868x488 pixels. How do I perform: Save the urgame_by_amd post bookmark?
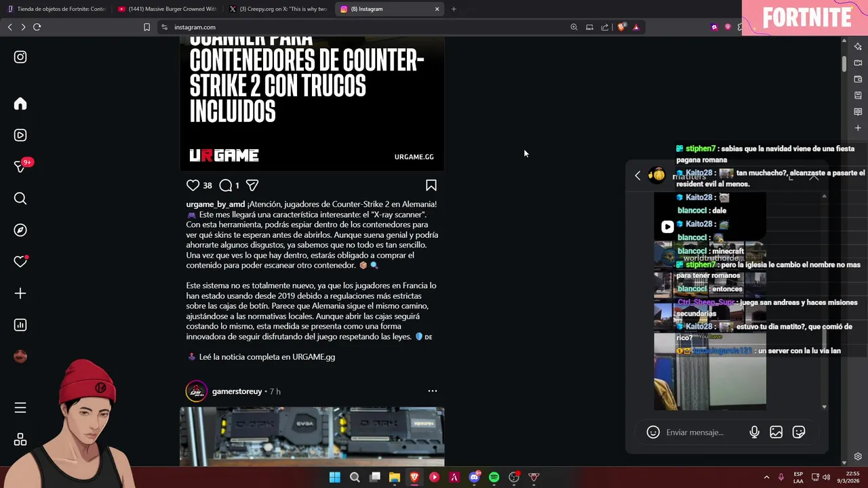(431, 185)
